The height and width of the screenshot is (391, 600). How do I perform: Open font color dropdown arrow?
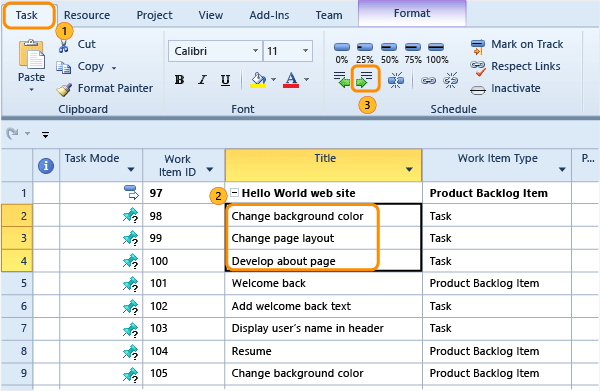point(307,80)
